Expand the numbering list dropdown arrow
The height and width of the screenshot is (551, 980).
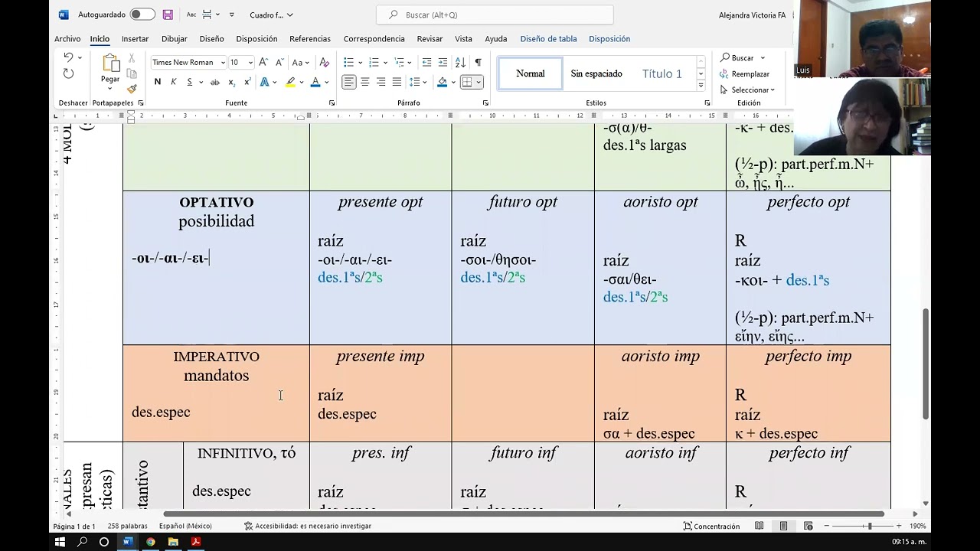click(x=387, y=63)
